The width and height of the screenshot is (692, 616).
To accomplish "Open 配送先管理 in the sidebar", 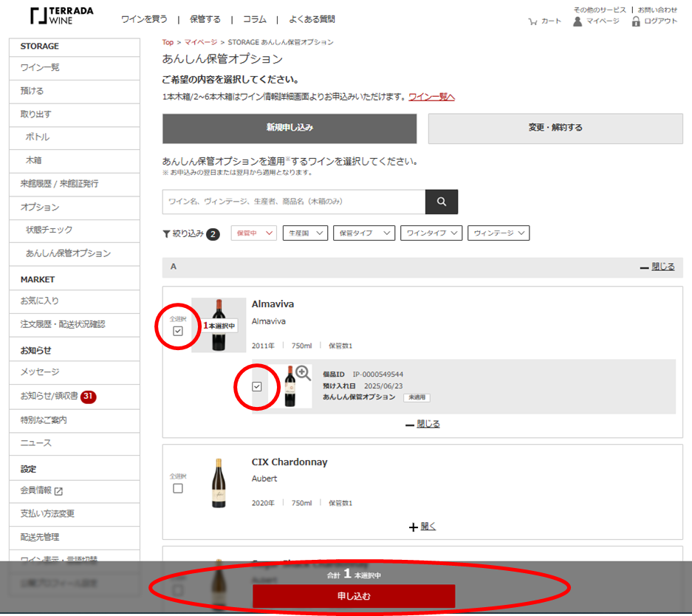I will [75, 538].
